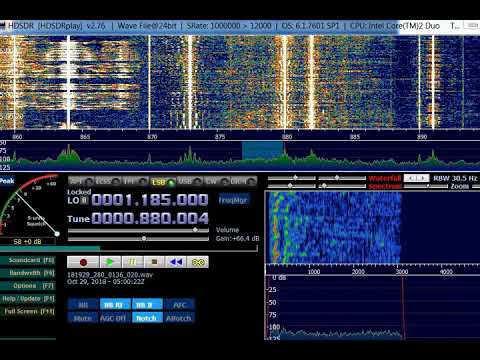Select LSB demodulation mode

163,182
